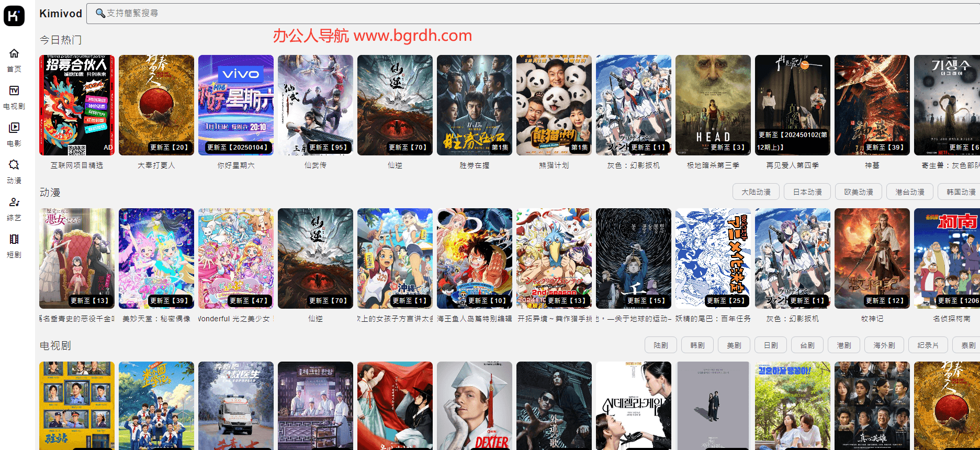Screen dimensions: 980x450
Task: Select the 港台动漫 filter button
Action: point(909,192)
